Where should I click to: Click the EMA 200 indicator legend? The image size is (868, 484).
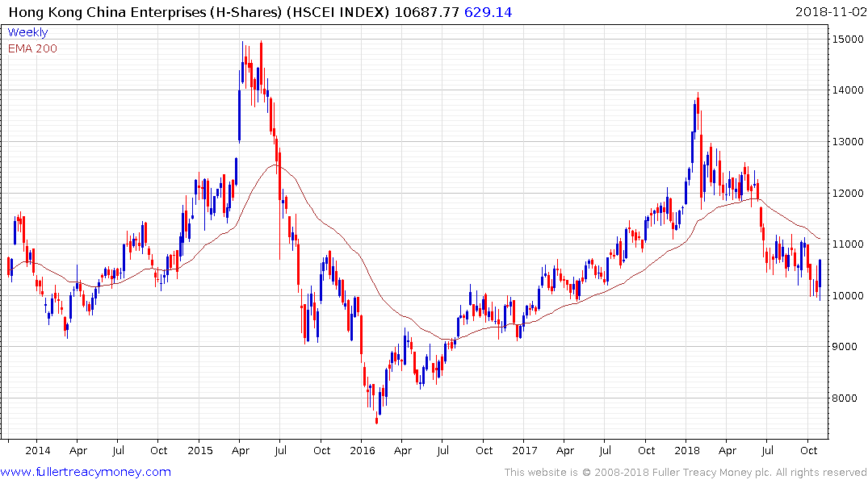tap(32, 48)
